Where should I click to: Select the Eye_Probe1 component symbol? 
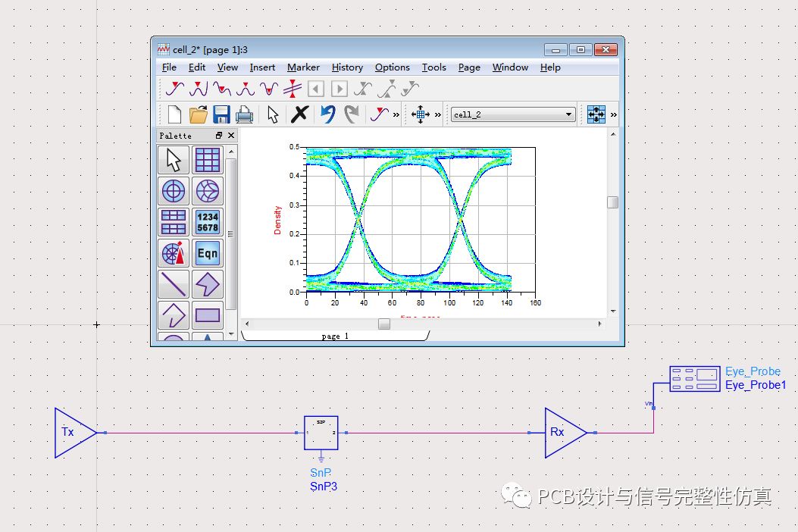695,379
